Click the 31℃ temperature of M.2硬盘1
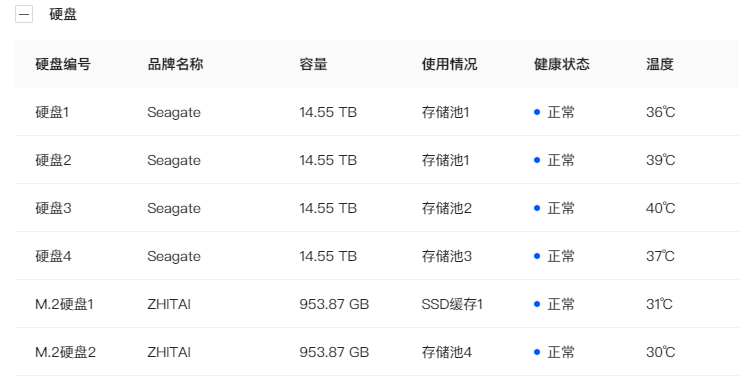Screen dimensions: 750x377 coord(660,304)
